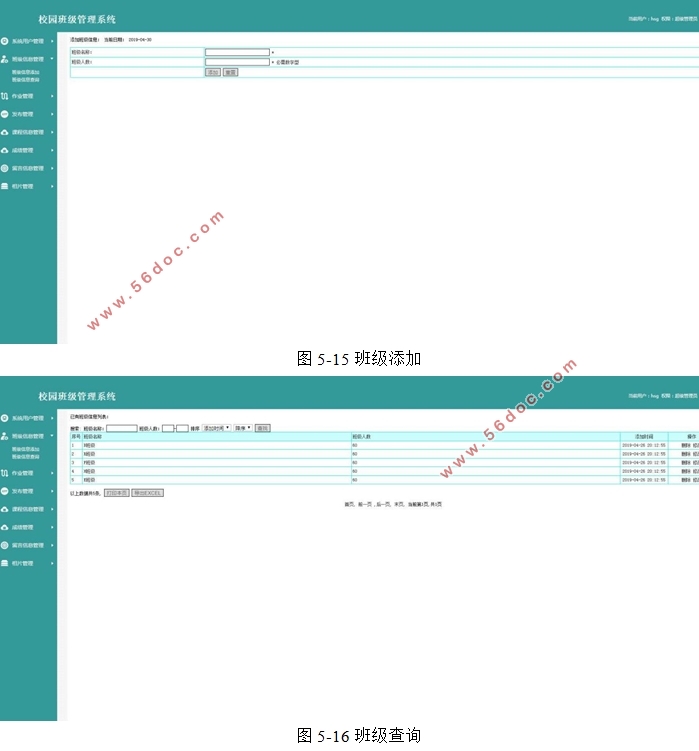Screen dimensions: 699x751
Task: Click the 添加 button in the add-class form
Action: tap(212, 72)
